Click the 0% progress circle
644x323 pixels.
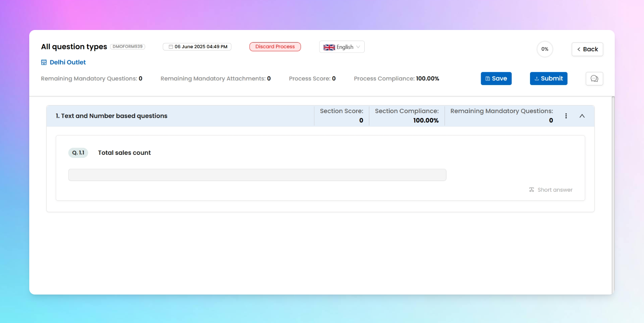click(x=544, y=49)
